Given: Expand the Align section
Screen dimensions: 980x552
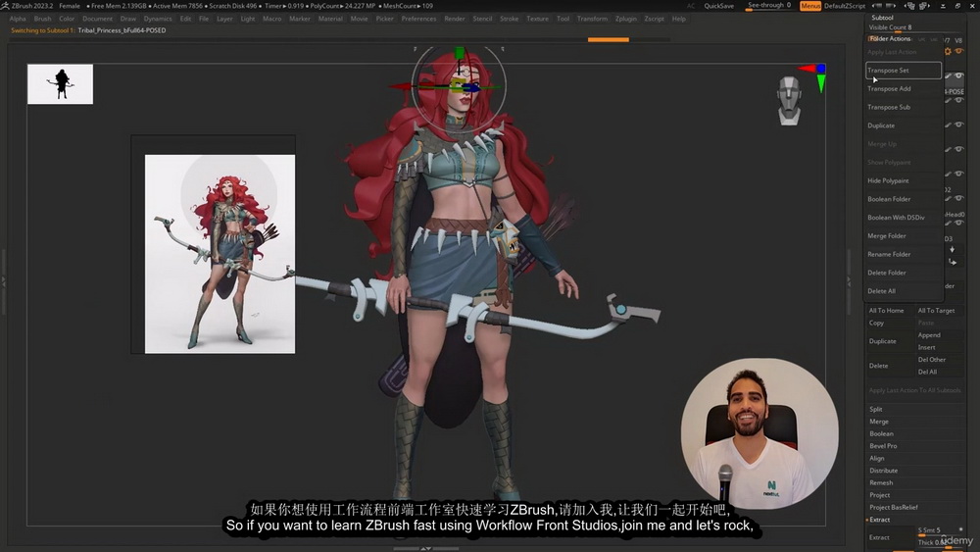Looking at the screenshot, I should (x=876, y=458).
